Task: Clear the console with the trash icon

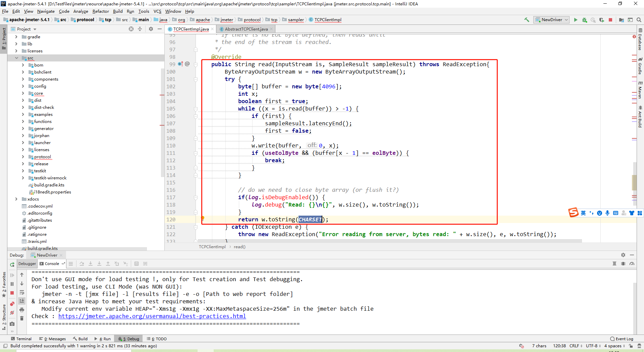Action: coord(22,318)
